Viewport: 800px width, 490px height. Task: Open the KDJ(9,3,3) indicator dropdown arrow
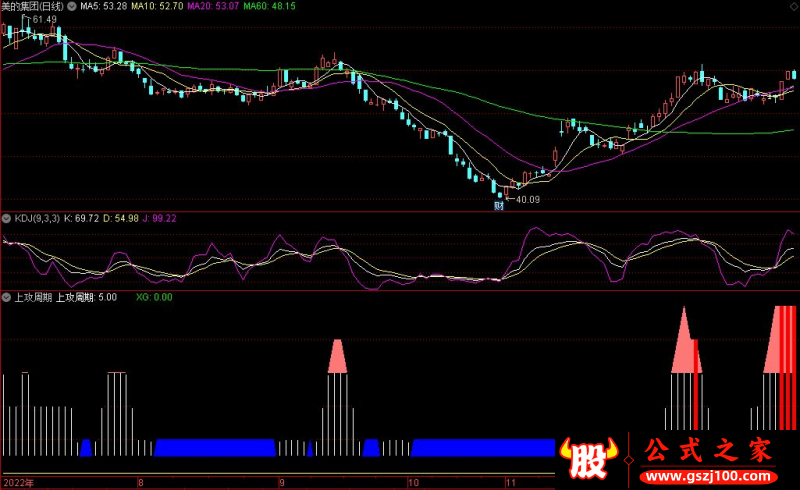tap(6, 217)
